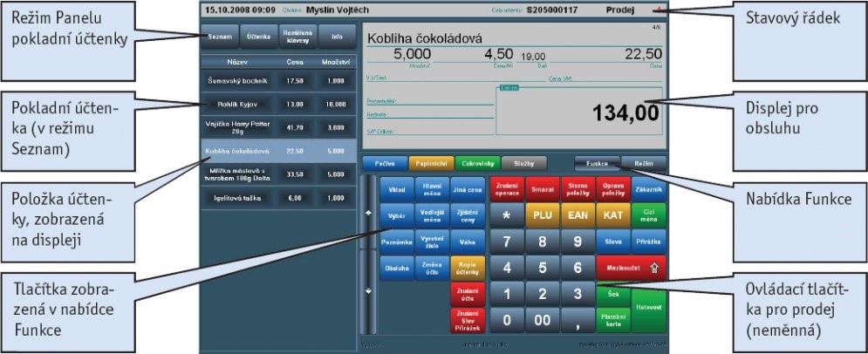Toggle Rozšířené klávesy extended keys
Screen dimensions: 868x354
[x=297, y=37]
